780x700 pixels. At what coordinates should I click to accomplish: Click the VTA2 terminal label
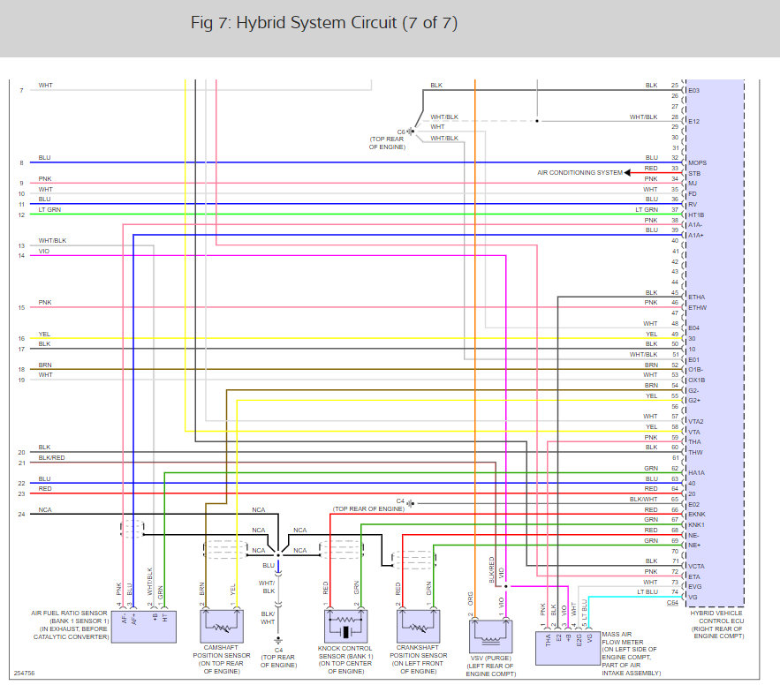click(696, 421)
